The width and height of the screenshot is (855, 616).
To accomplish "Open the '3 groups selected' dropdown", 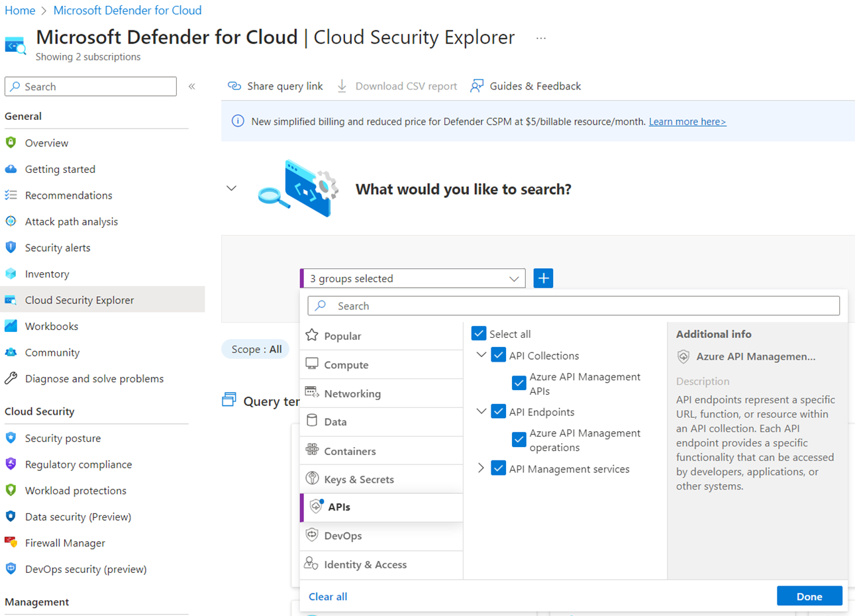I will [413, 278].
